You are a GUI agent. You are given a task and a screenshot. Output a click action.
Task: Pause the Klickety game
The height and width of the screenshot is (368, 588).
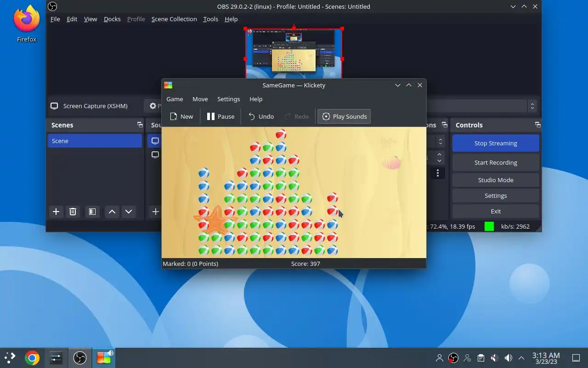click(x=220, y=116)
